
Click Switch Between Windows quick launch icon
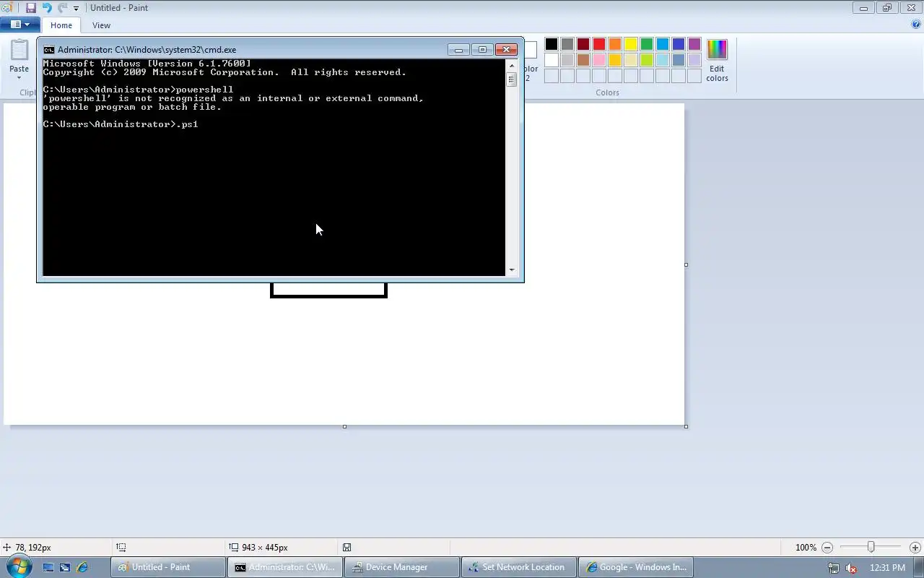tap(65, 567)
